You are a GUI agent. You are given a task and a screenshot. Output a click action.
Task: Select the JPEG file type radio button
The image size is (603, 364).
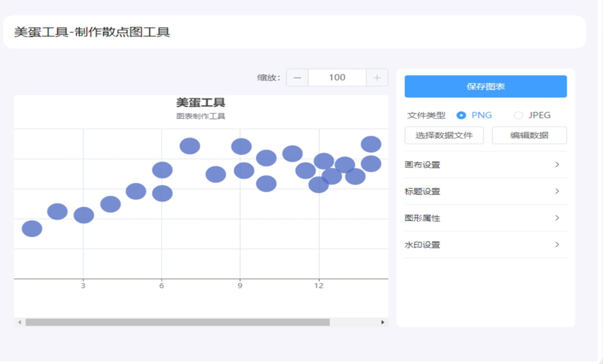click(518, 116)
